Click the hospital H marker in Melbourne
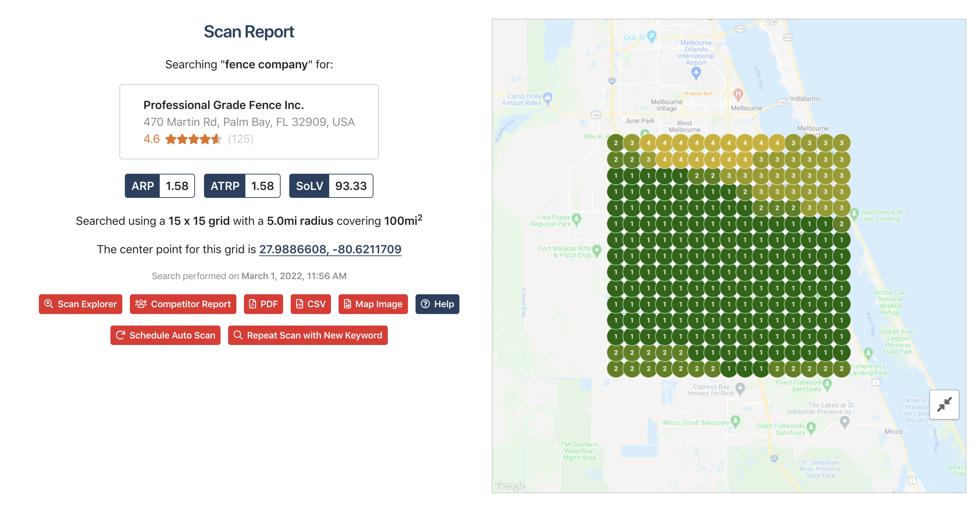The image size is (980, 518). tap(738, 94)
